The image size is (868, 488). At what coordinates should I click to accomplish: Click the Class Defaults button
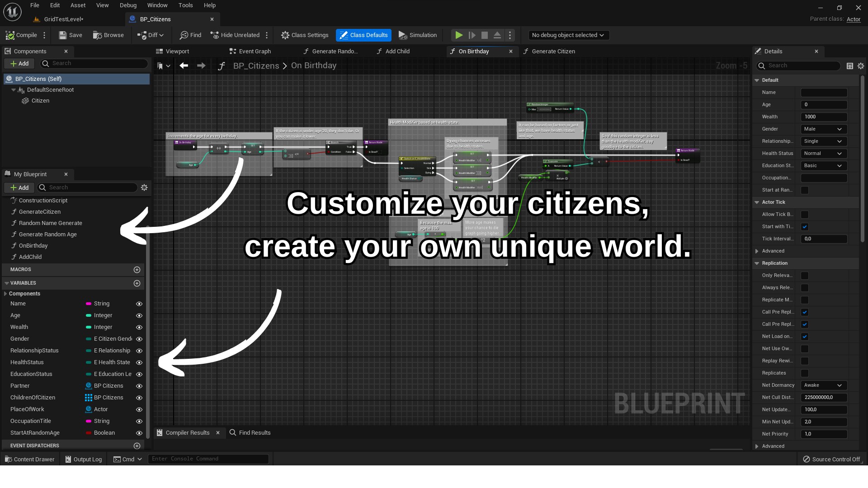click(363, 35)
